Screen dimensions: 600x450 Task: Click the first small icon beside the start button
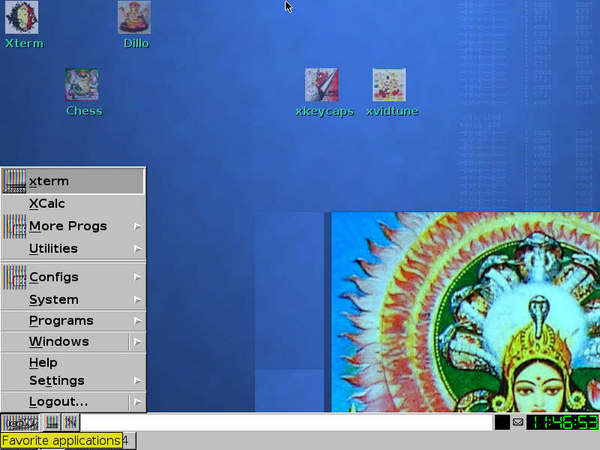(x=52, y=423)
